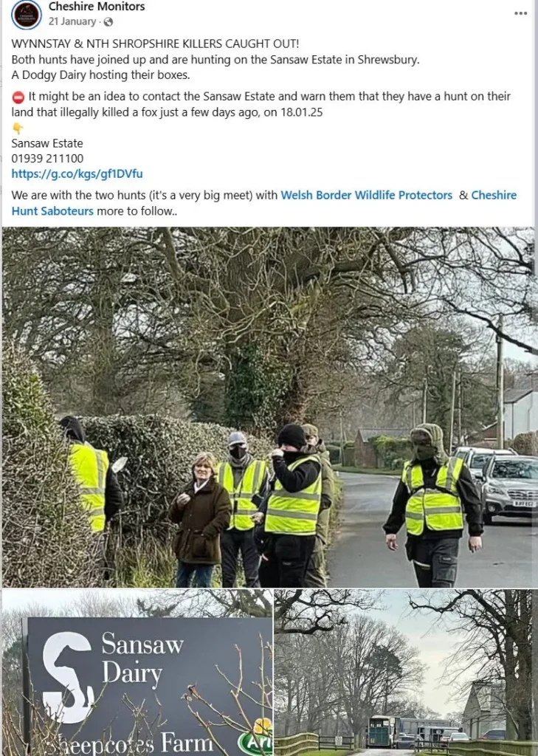Click the Sansaw Estate phone number

click(47, 159)
